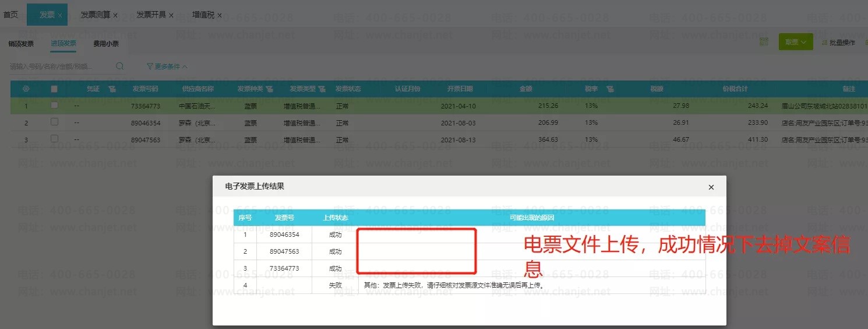Click supplier cell 中国石油天...
The image size is (868, 329).
coord(197,106)
